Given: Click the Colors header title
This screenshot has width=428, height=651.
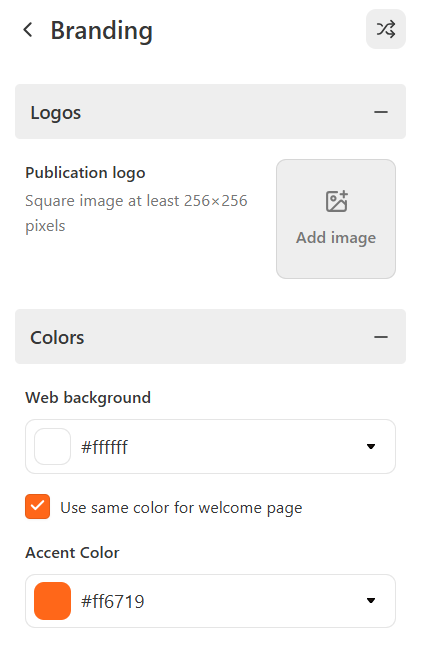Looking at the screenshot, I should (57, 338).
